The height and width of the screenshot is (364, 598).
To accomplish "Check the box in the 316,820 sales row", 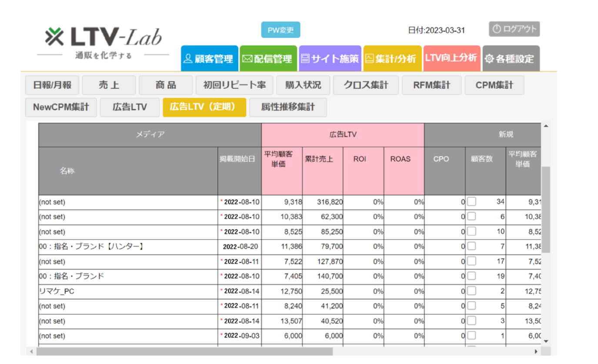I will coord(471,202).
